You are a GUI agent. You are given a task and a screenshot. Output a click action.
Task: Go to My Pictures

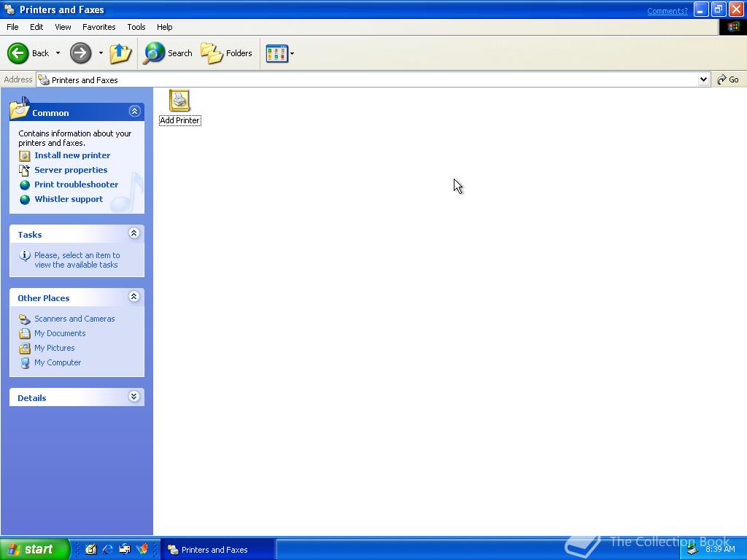coord(54,348)
